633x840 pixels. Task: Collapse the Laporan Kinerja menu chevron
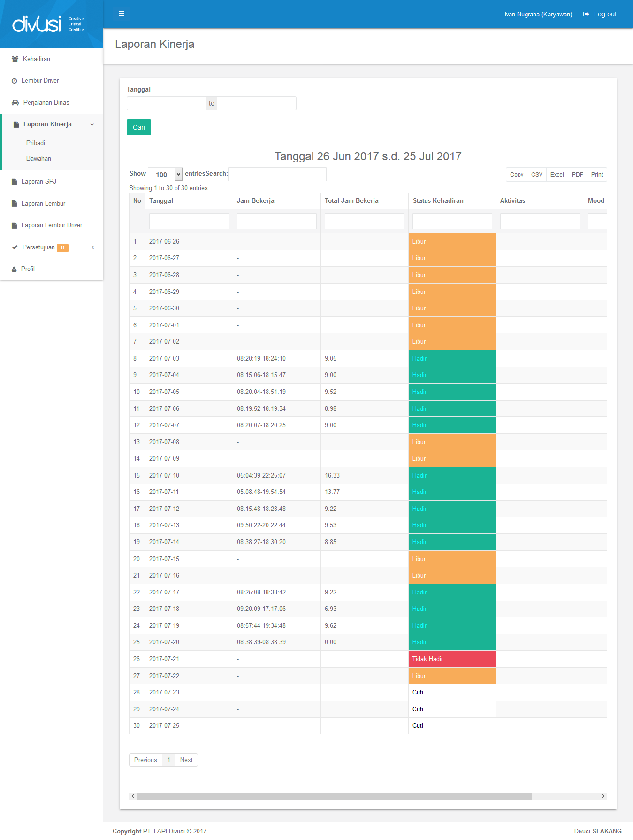pyautogui.click(x=92, y=124)
